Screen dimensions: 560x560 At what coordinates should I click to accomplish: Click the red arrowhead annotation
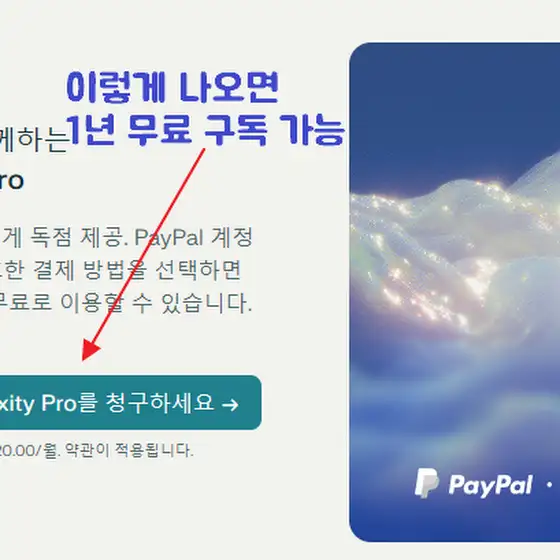[x=91, y=349]
